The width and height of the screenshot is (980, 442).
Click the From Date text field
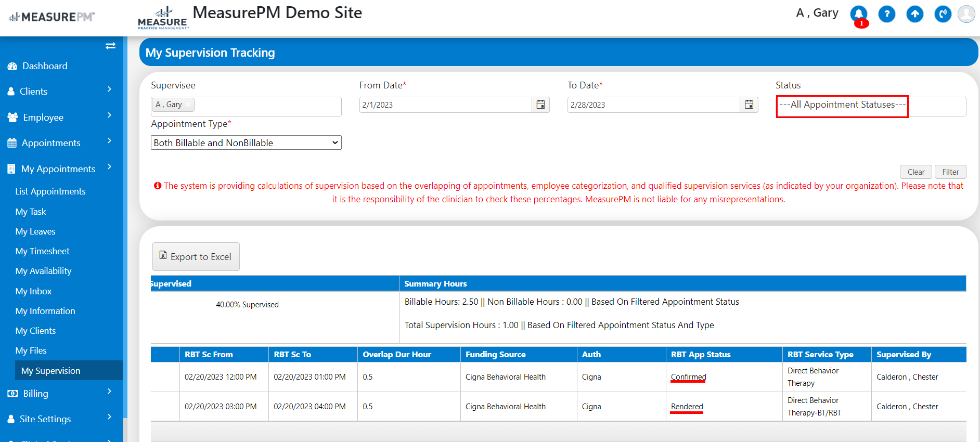coord(446,105)
